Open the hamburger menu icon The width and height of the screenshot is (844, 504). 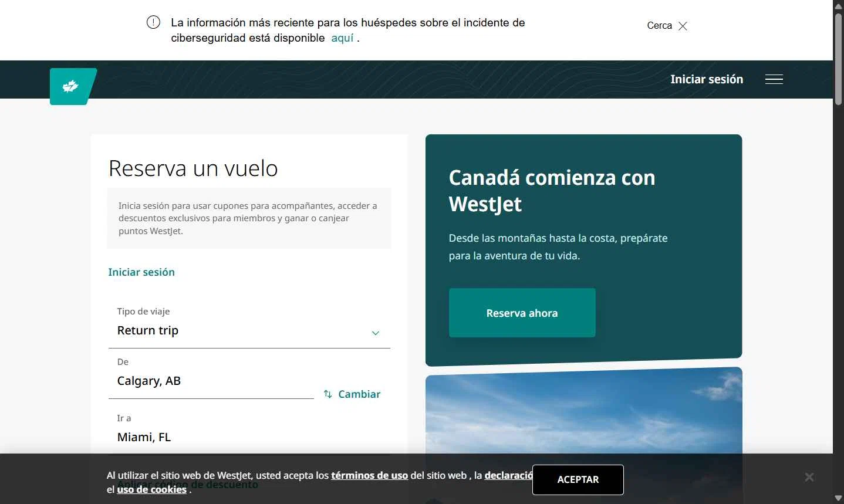point(774,79)
